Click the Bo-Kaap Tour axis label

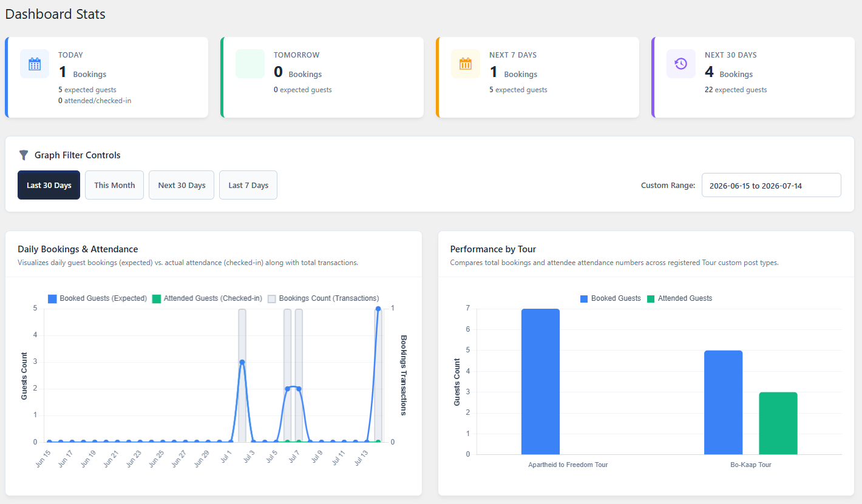751,465
